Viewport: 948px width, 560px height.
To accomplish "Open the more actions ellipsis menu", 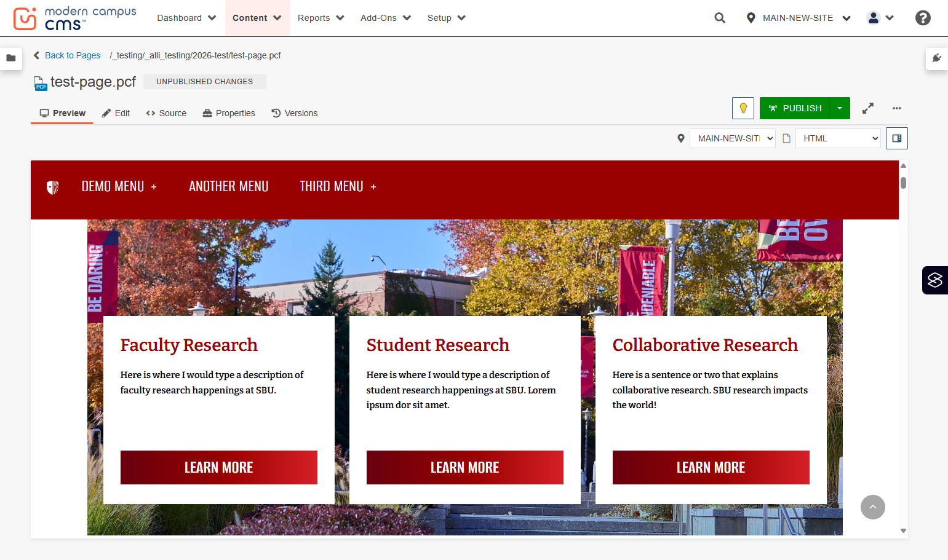I will click(x=897, y=108).
